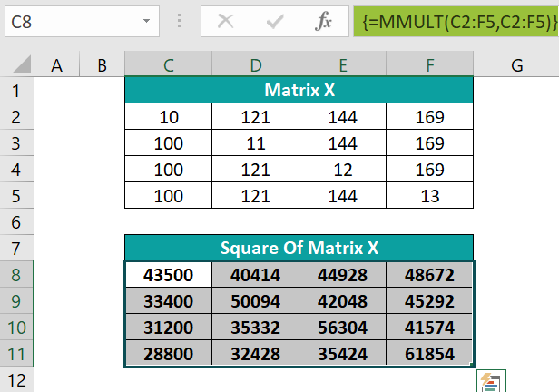The height and width of the screenshot is (392, 559).
Task: Click the Enter checkmark icon in formula bar
Action: (x=275, y=22)
